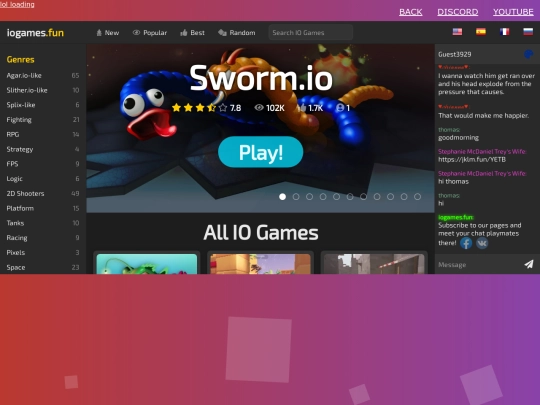This screenshot has width=540, height=405.
Task: Select the eighth carousel dot
Action: (x=377, y=197)
